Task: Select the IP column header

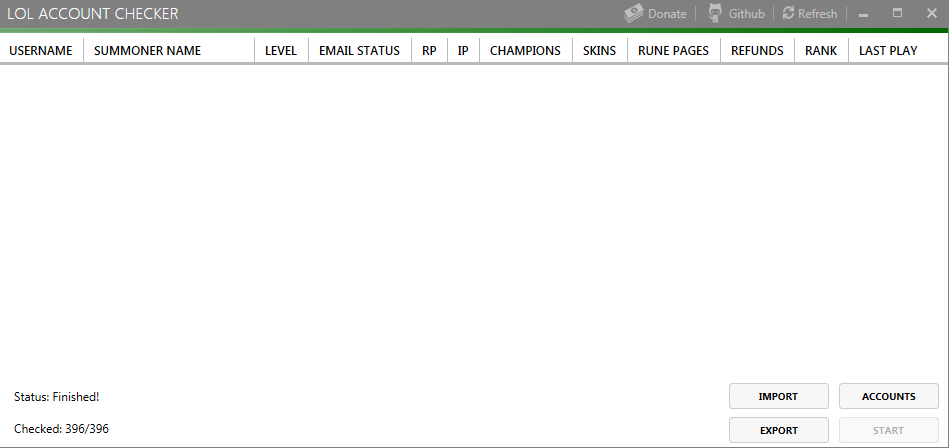Action: (x=464, y=51)
